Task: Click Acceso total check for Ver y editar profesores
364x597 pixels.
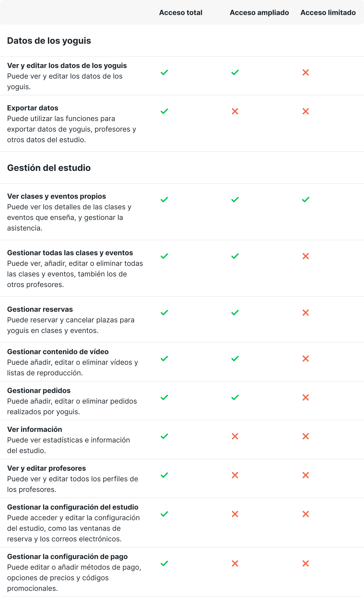Action: 164,475
